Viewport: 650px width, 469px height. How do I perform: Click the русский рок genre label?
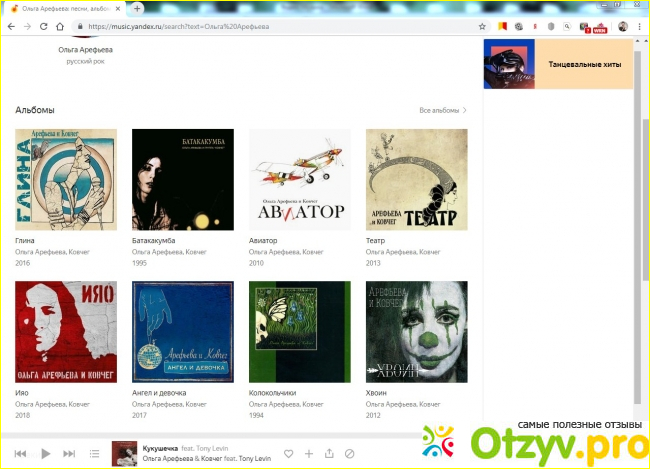pos(85,61)
